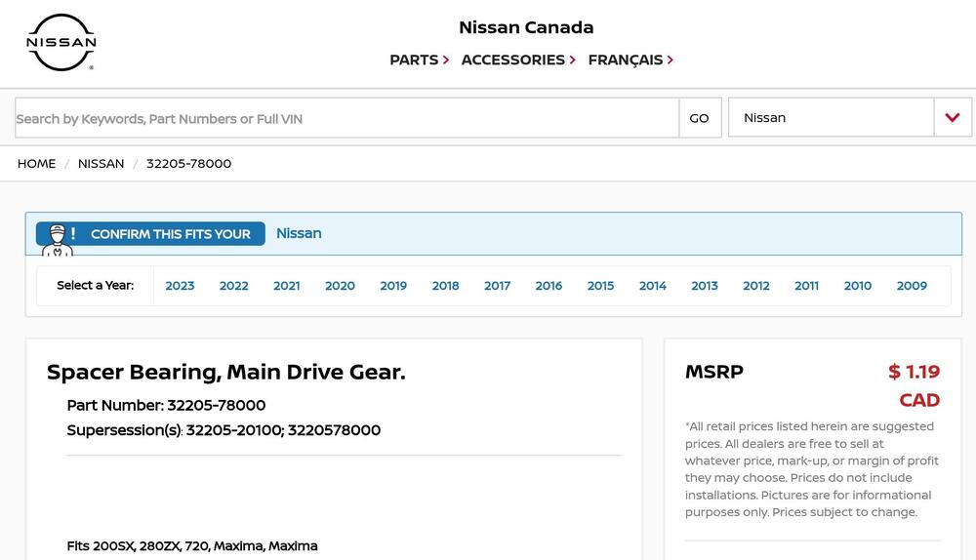The image size is (976, 560).
Task: Click the Fits 200SX, 280ZX, 720 text
Action: click(x=192, y=545)
